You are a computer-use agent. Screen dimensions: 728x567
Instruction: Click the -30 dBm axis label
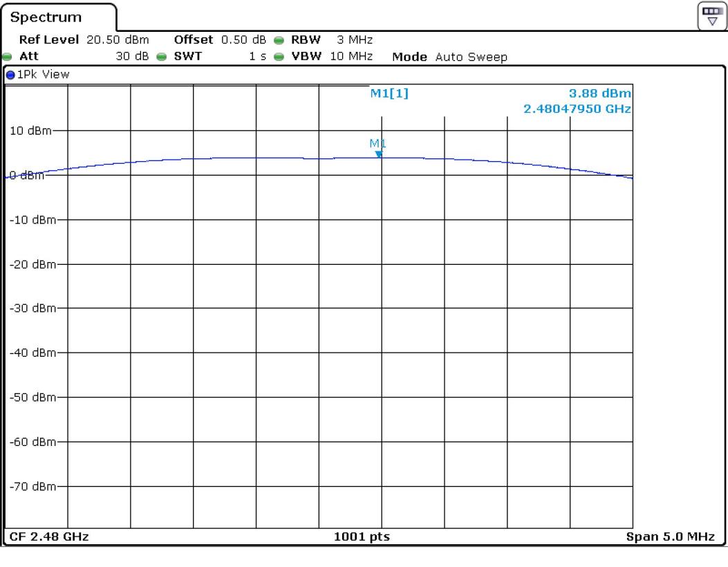pos(32,308)
